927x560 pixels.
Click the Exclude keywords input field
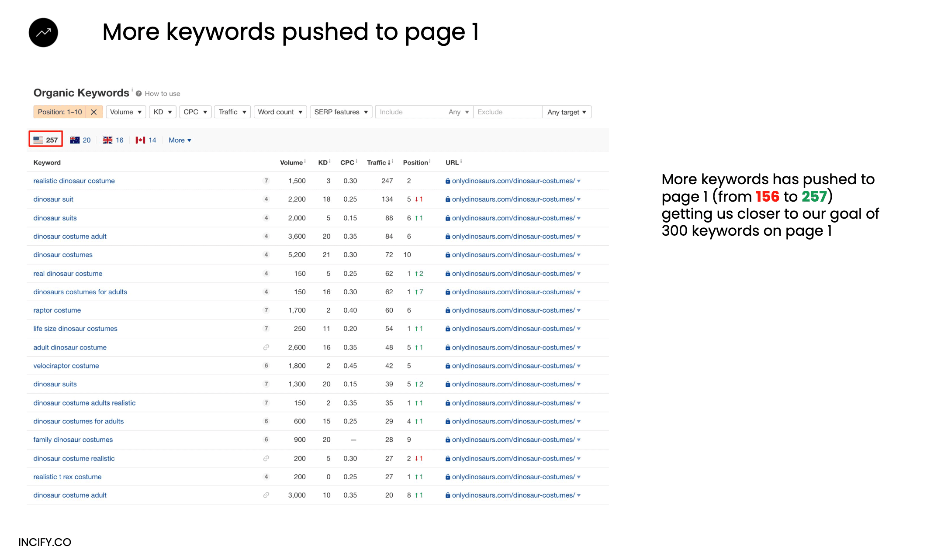pos(507,112)
